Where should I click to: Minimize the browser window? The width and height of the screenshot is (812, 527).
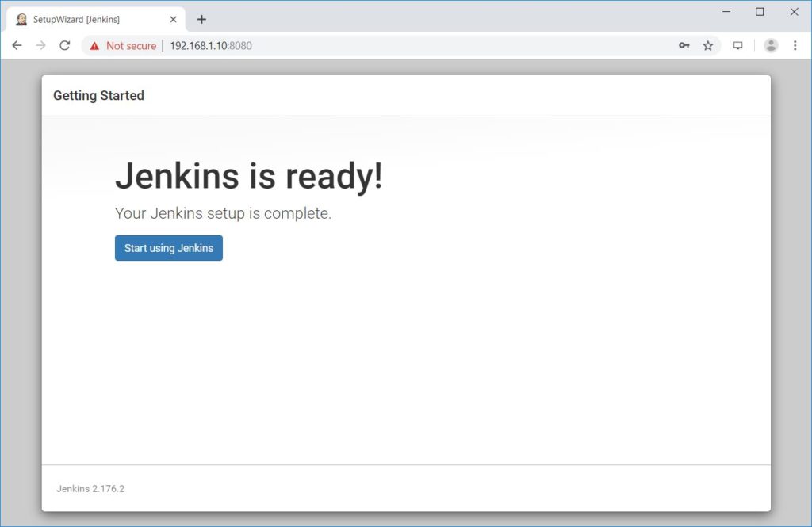tap(726, 11)
